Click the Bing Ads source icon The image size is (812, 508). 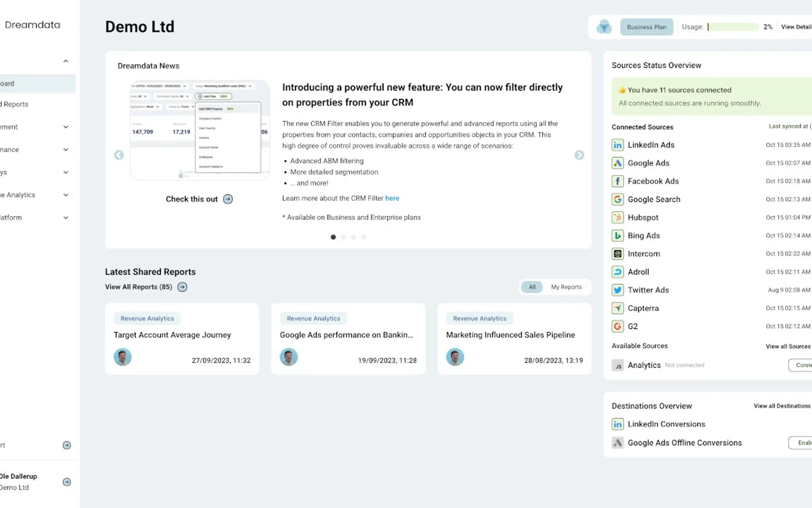tap(618, 236)
